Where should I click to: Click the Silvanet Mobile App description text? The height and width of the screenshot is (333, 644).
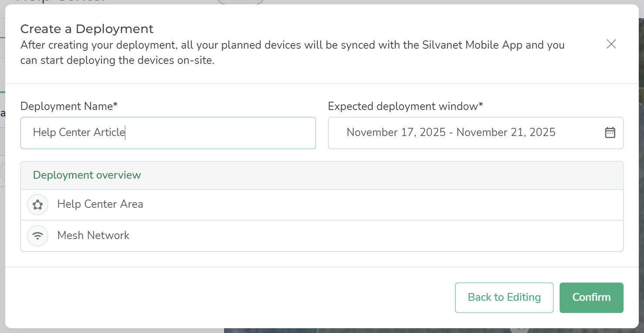click(x=472, y=45)
